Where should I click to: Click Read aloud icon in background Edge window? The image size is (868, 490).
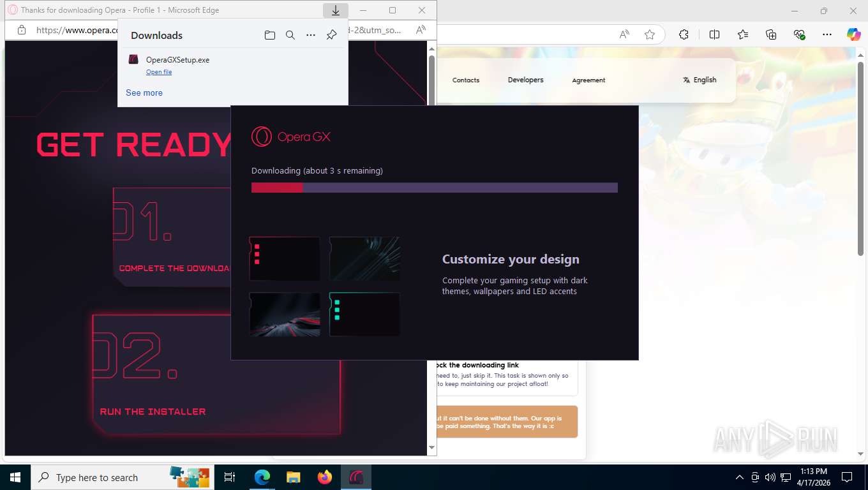coord(625,34)
